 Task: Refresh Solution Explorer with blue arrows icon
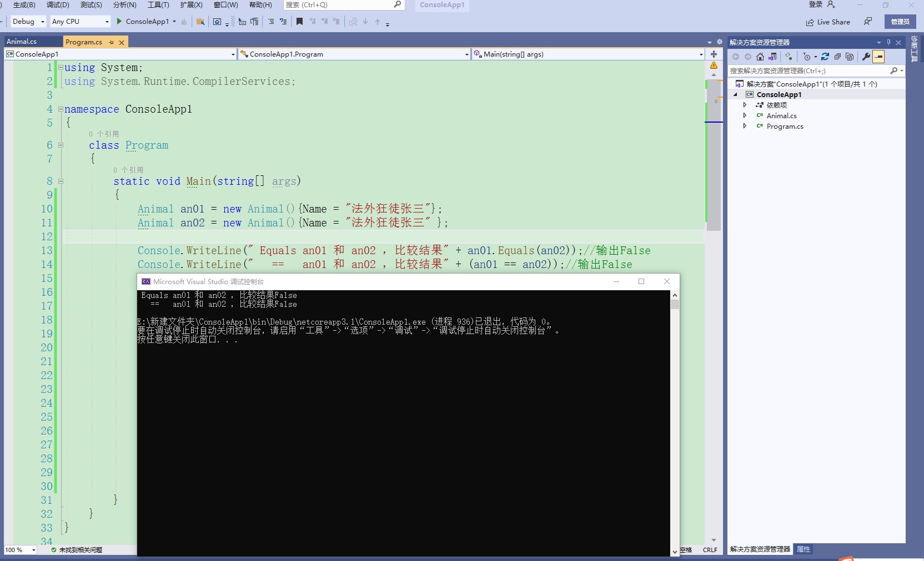(x=825, y=57)
